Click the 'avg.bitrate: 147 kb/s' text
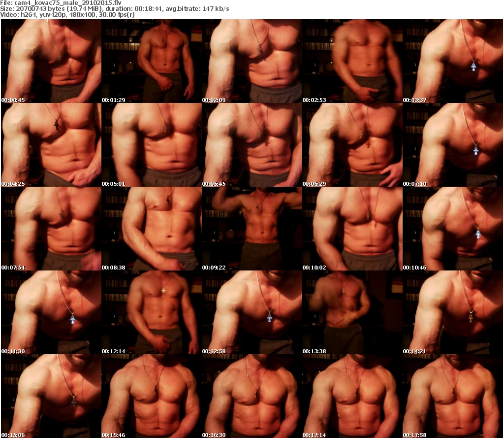Image resolution: width=504 pixels, height=438 pixels. (197, 9)
